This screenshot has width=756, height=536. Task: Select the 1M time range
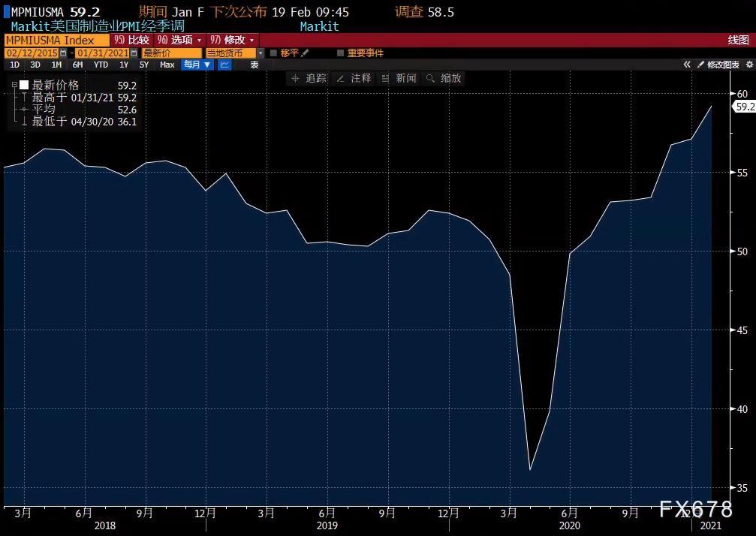pos(56,65)
